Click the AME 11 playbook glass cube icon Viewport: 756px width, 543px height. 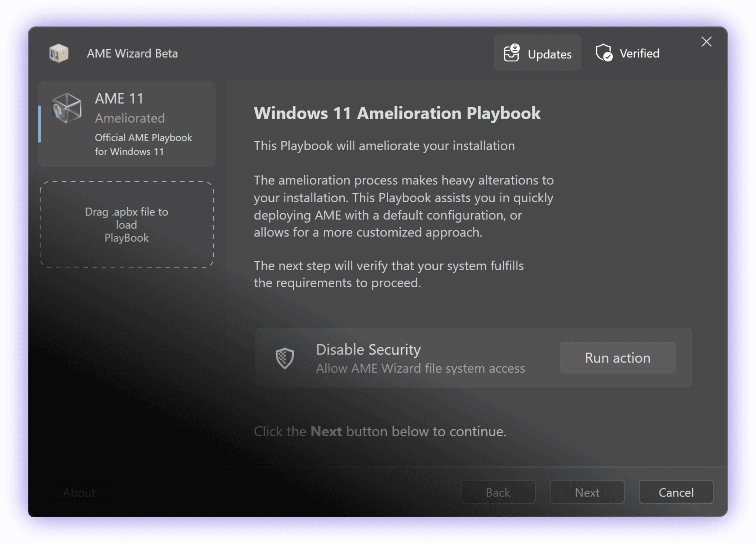coord(67,108)
